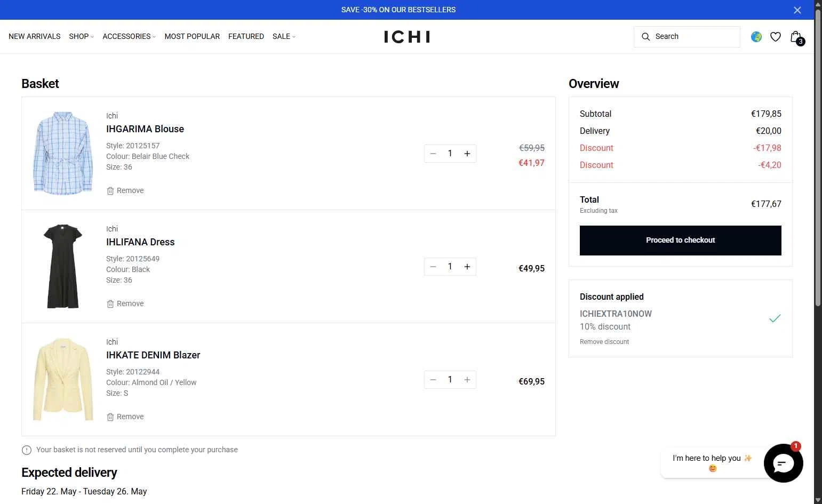The width and height of the screenshot is (822, 504).
Task: Increase quantity of IHGARIMA Blouse
Action: 467,154
